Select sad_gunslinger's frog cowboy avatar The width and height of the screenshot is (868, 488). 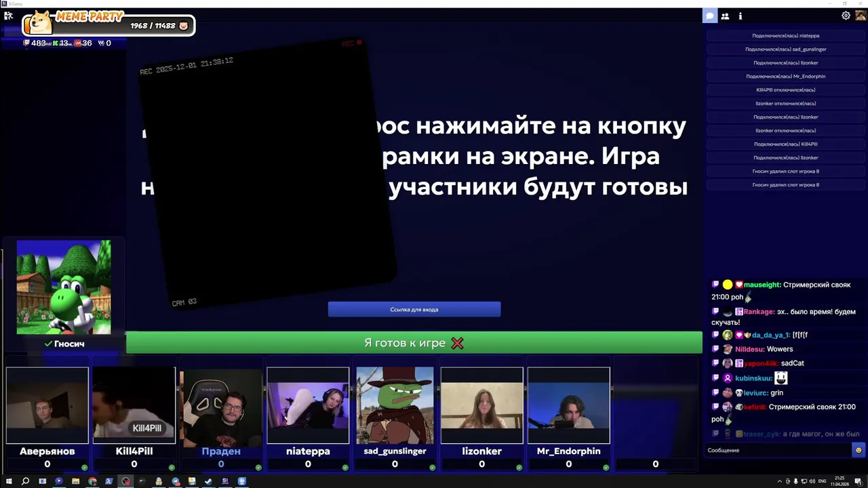(395, 405)
